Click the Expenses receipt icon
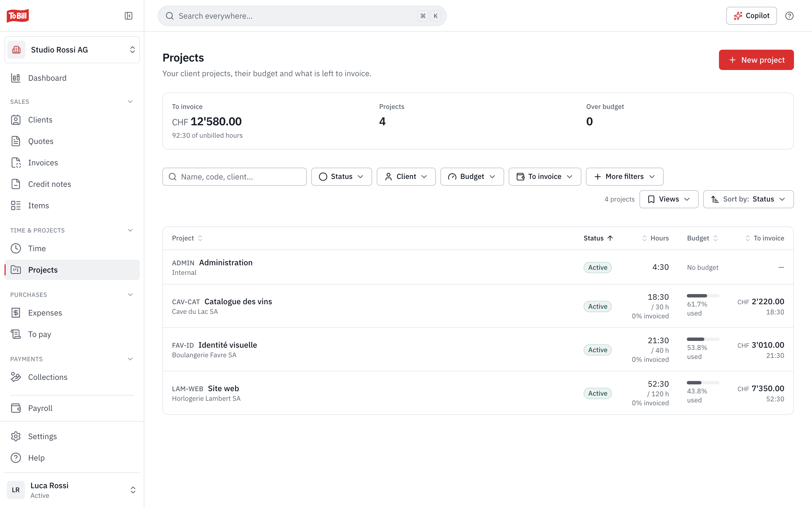 [16, 313]
